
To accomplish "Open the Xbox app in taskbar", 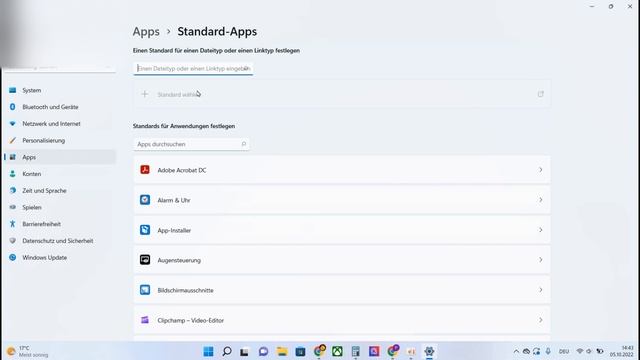I will point(337,351).
